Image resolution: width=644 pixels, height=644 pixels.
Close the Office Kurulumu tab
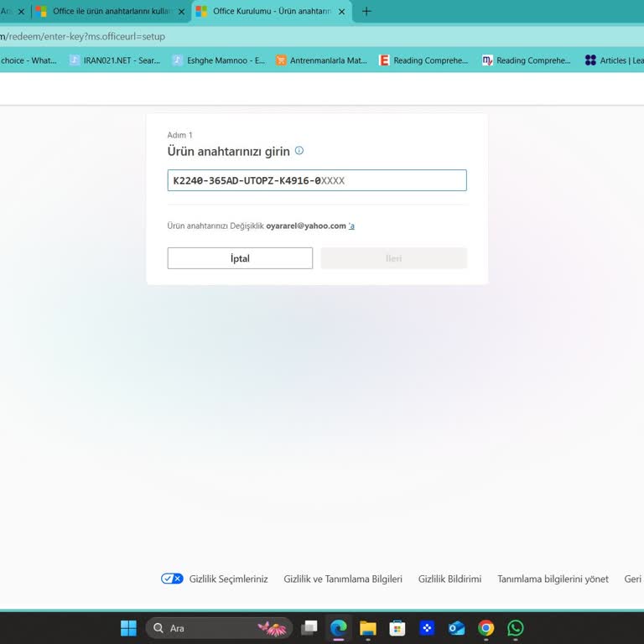click(341, 12)
